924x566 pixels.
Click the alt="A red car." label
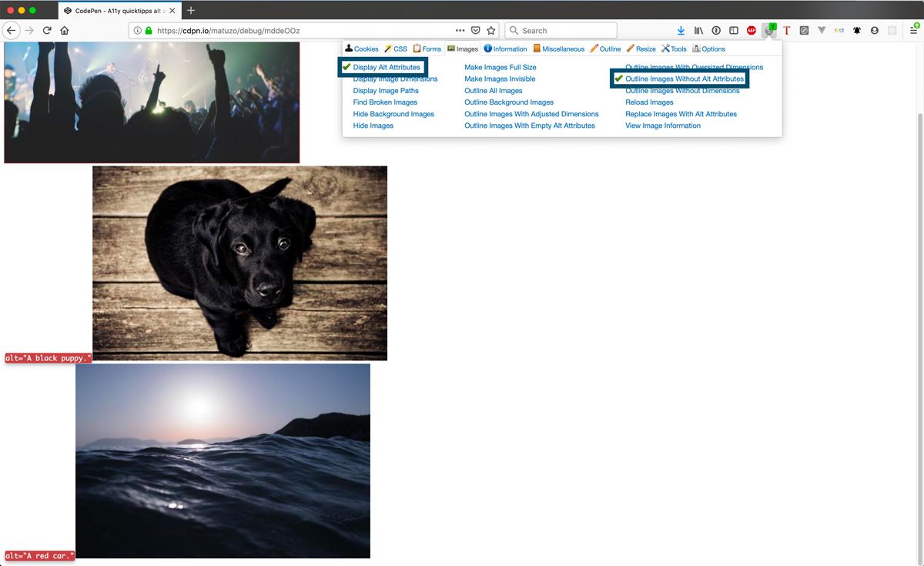[40, 556]
